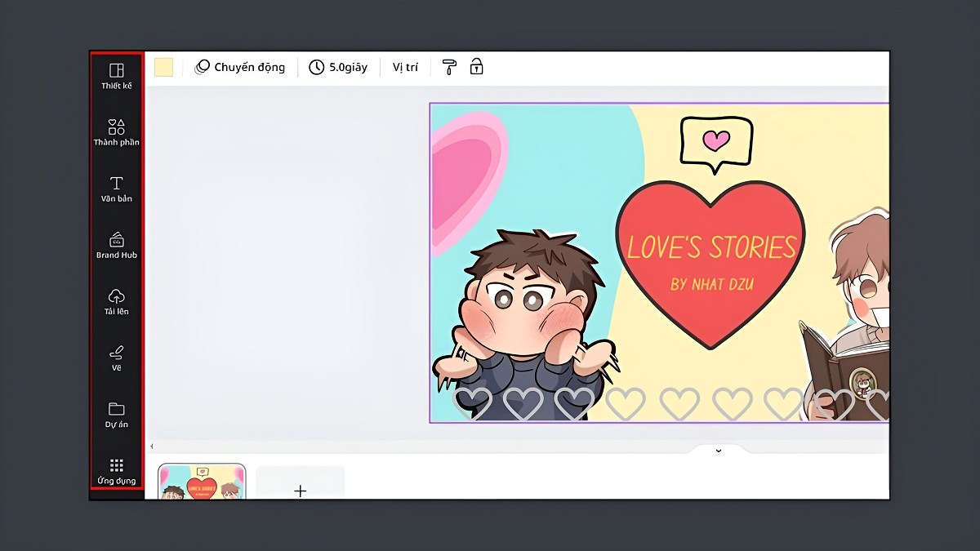Open the Vị trí position panel
The height and width of the screenshot is (551, 980).
(x=405, y=67)
